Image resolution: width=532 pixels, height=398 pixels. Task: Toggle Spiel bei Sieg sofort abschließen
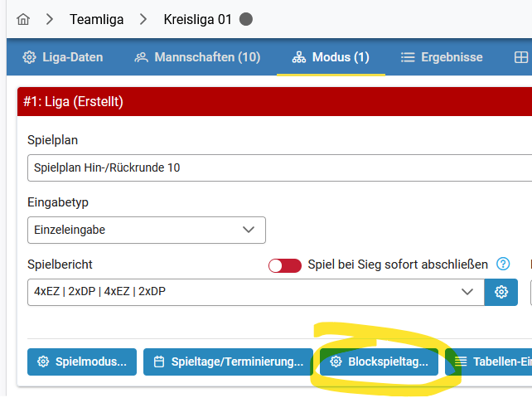click(x=285, y=265)
